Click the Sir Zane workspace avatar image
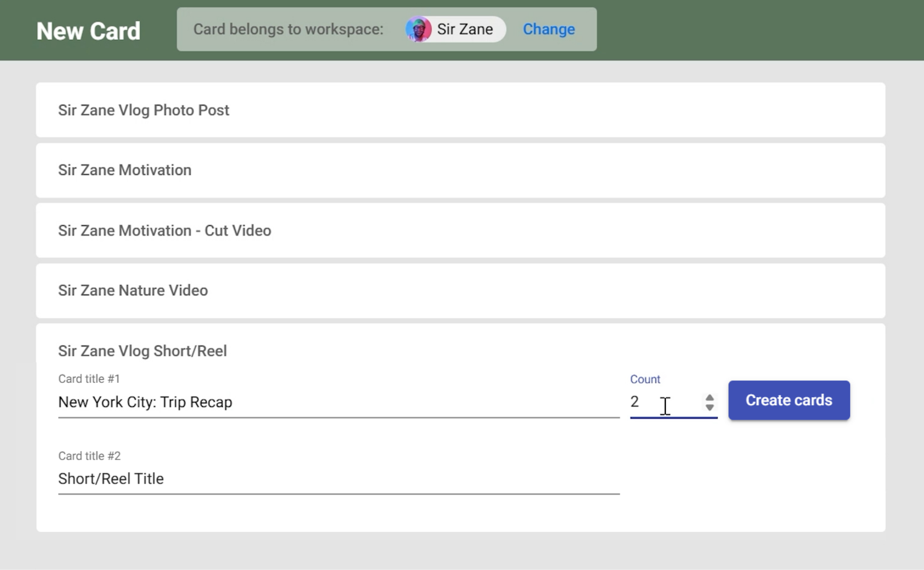This screenshot has width=924, height=570. pyautogui.click(x=418, y=30)
